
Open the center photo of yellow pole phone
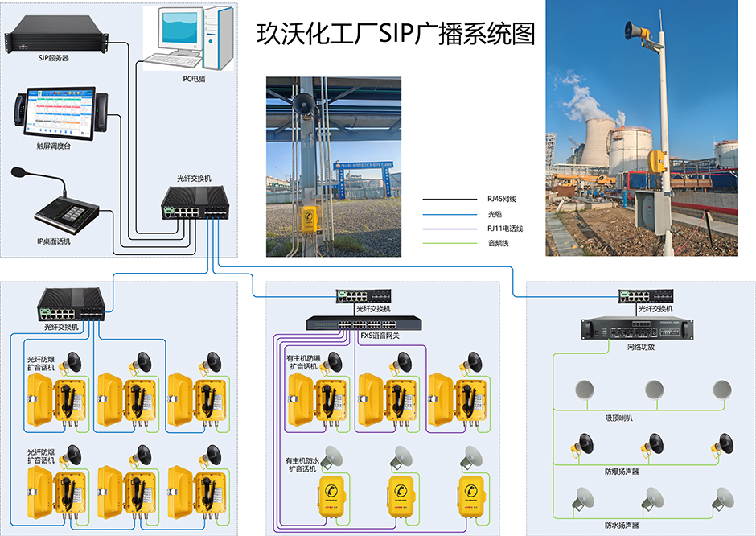pos(333,166)
